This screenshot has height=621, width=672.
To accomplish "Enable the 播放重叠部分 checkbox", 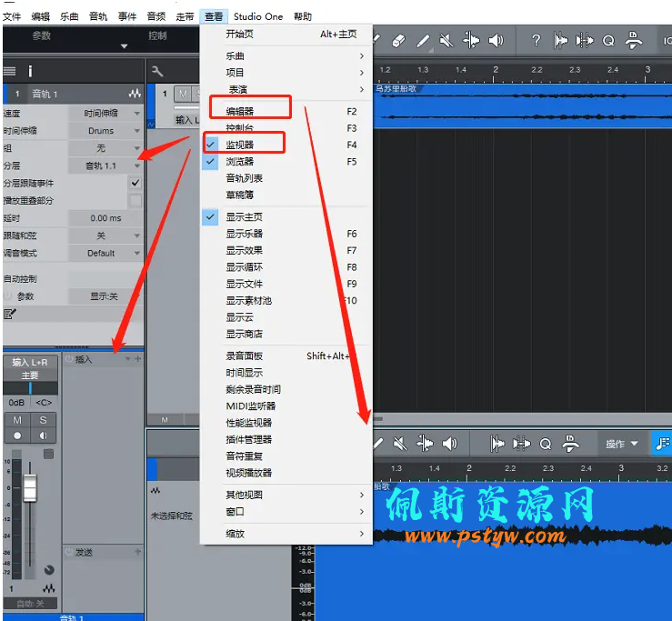I will coord(135,201).
